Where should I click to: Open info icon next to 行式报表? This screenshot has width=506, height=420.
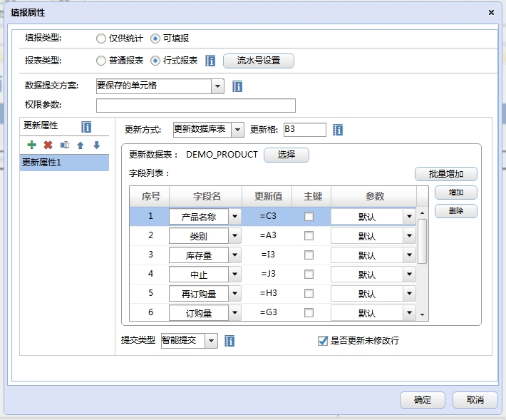[210, 61]
